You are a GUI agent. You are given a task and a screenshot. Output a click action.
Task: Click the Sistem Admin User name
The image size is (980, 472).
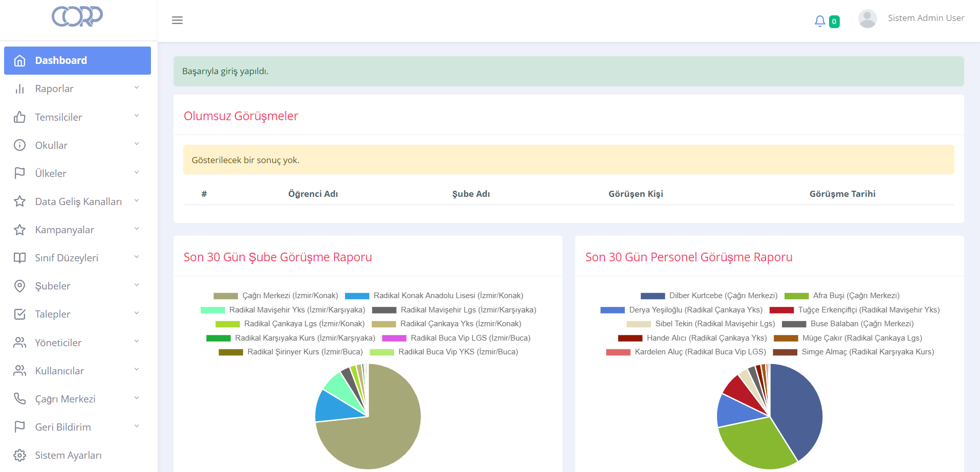point(926,18)
